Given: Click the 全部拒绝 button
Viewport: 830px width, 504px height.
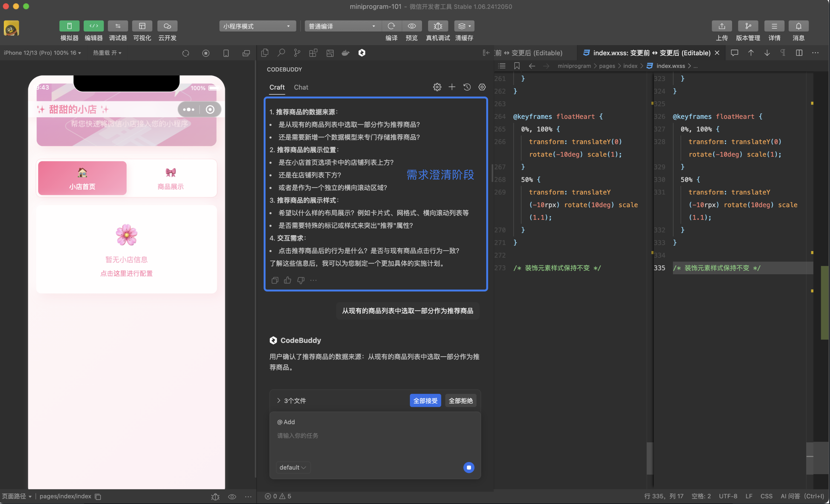Looking at the screenshot, I should (x=460, y=401).
